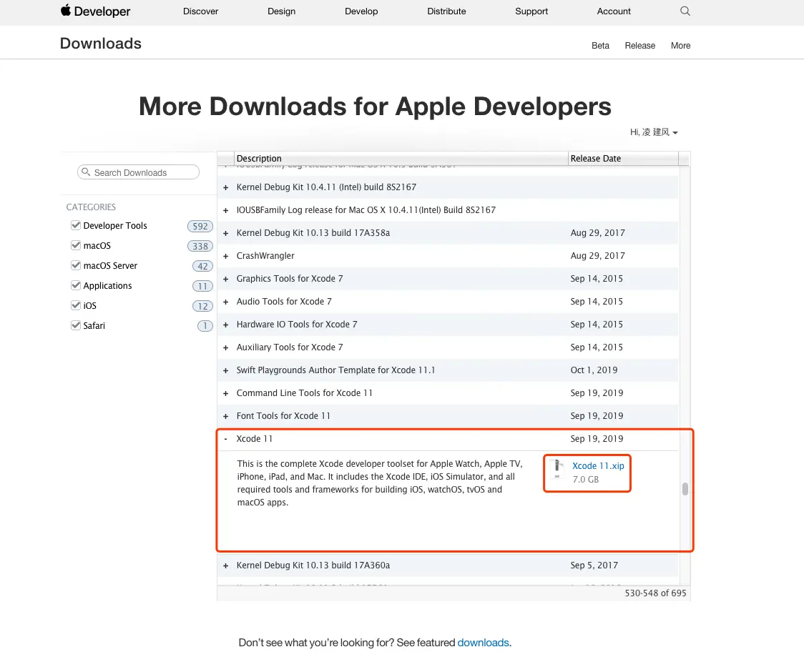The height and width of the screenshot is (672, 804).
Task: Click the 592 count badge for Developer Tools
Action: [x=200, y=226]
